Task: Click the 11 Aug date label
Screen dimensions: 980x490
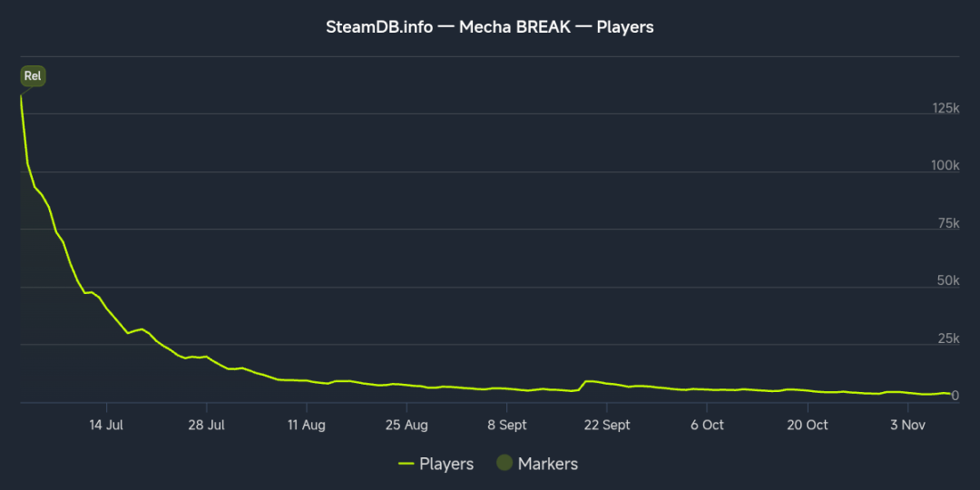Action: [307, 425]
